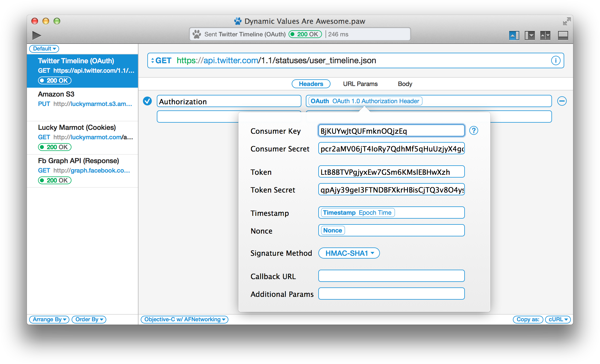Click the send request play button
The width and height of the screenshot is (600, 364).
tap(36, 36)
